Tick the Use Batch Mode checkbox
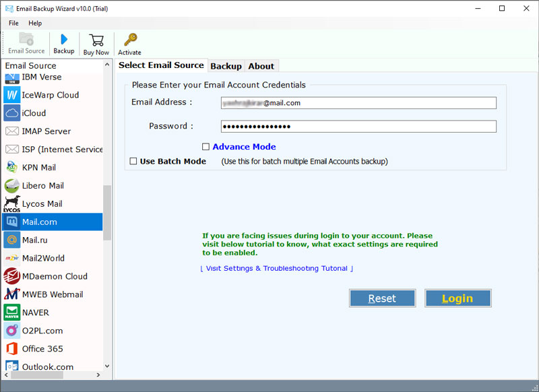The height and width of the screenshot is (392, 539). 133,161
